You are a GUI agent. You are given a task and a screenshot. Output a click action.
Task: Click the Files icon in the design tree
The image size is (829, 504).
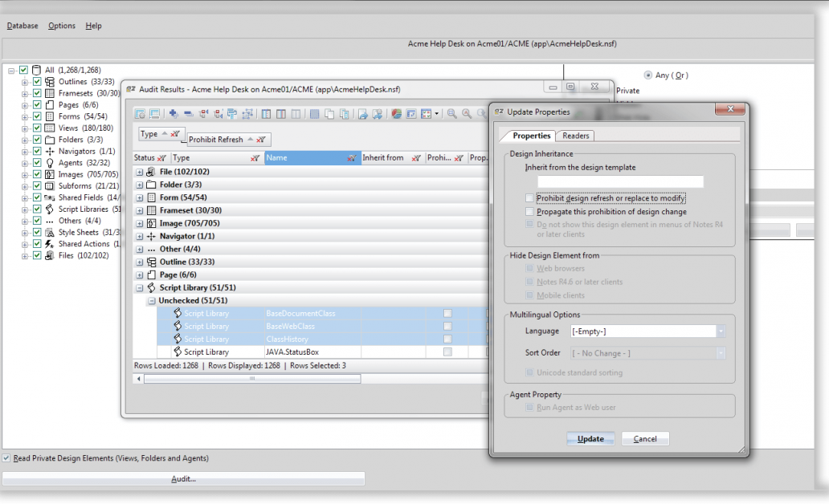click(x=50, y=256)
